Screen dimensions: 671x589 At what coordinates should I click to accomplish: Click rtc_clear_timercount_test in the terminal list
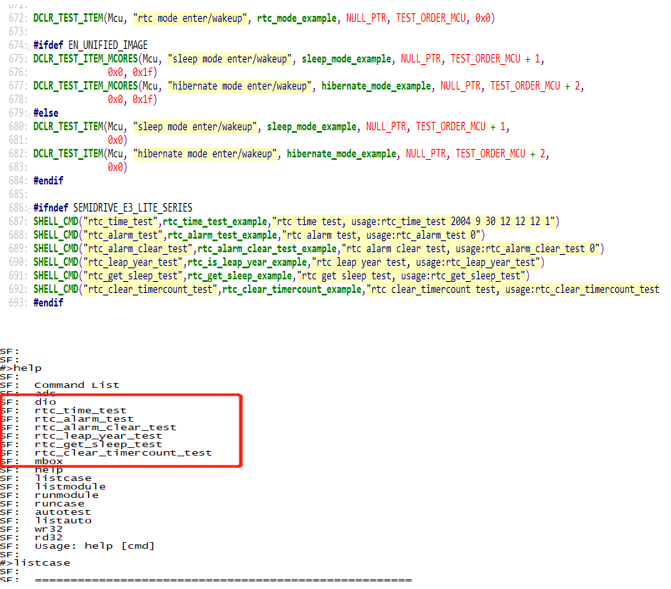[x=123, y=452]
